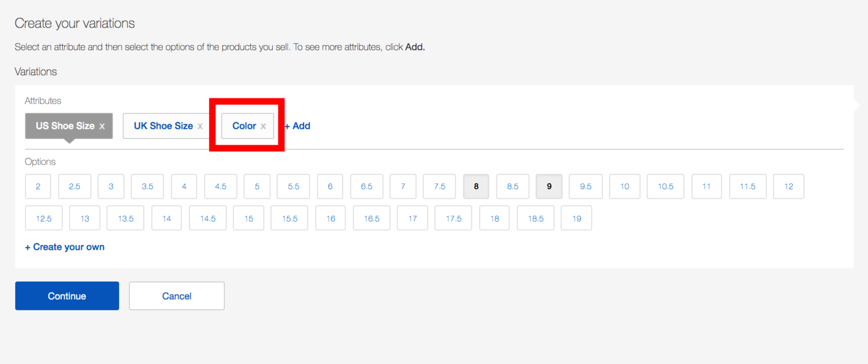
Task: Enable shoe size 10.5 option
Action: click(x=665, y=187)
